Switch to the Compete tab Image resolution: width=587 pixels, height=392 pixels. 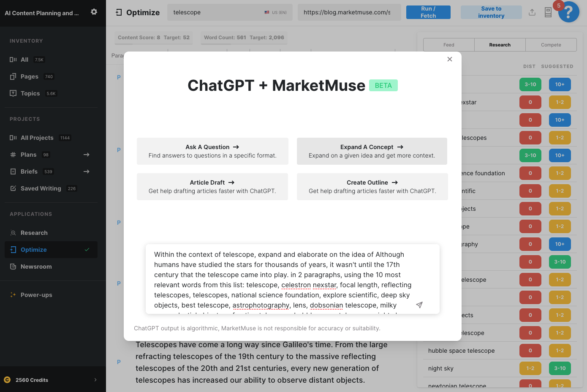click(x=551, y=45)
